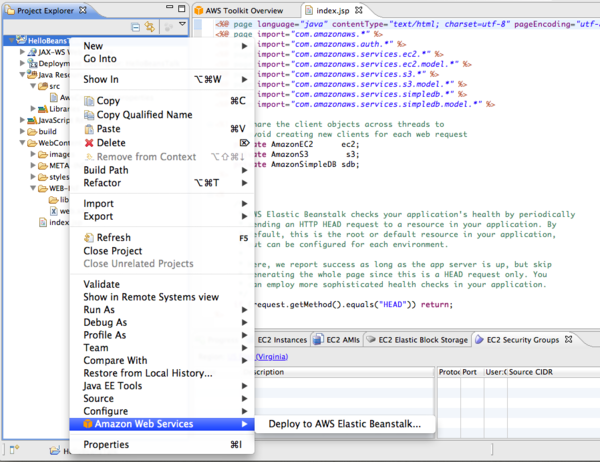The image size is (600, 462).
Task: Expand the META-INF folder node
Action: [x=33, y=165]
